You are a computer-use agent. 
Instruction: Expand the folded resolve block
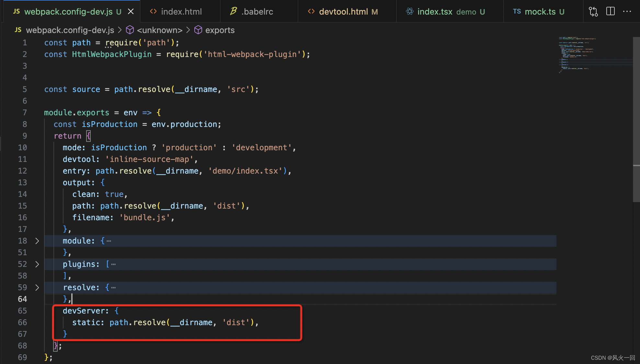coord(37,288)
